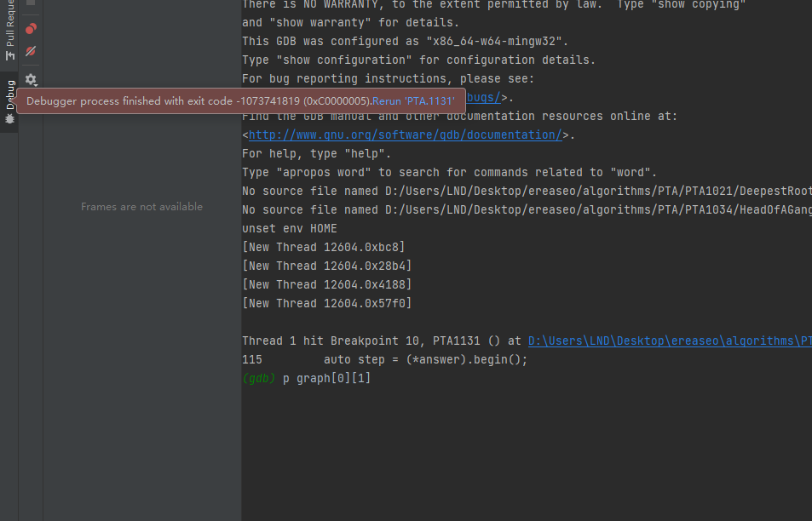The height and width of the screenshot is (521, 812).
Task: Toggle Mute Breakpoints slashed circle icon
Action: 31,51
